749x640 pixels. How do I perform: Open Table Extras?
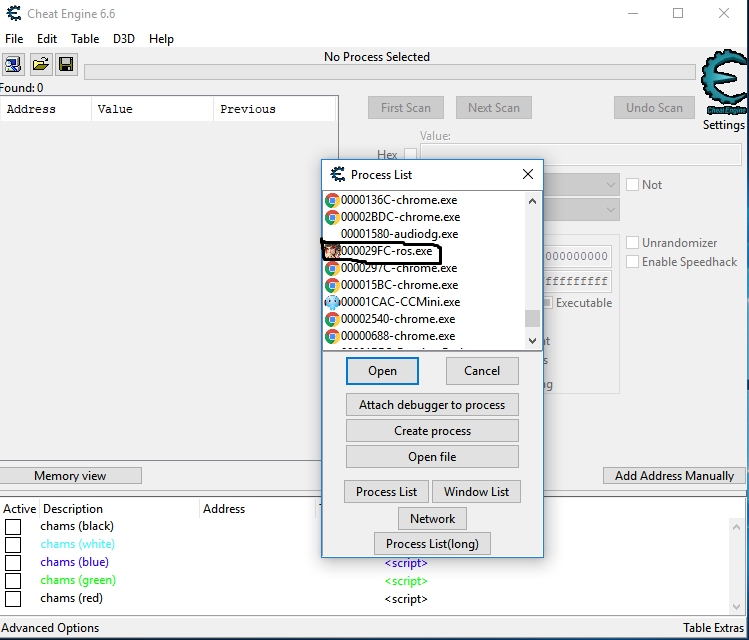713,628
